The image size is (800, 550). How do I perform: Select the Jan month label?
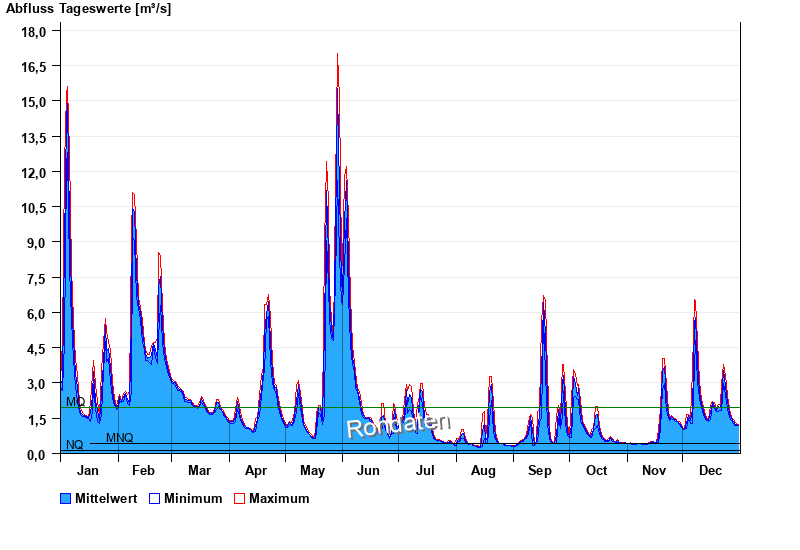click(88, 470)
